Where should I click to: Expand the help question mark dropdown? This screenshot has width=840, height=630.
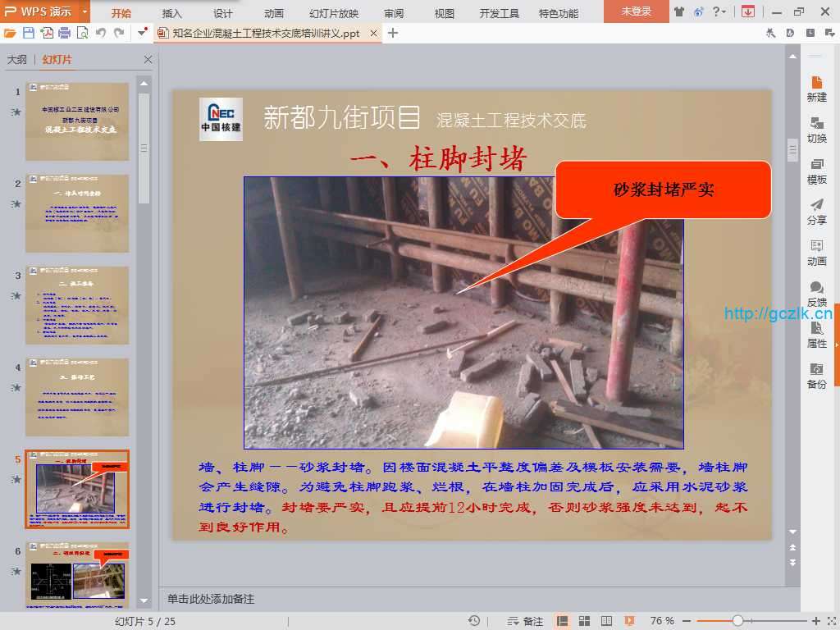pyautogui.click(x=719, y=11)
